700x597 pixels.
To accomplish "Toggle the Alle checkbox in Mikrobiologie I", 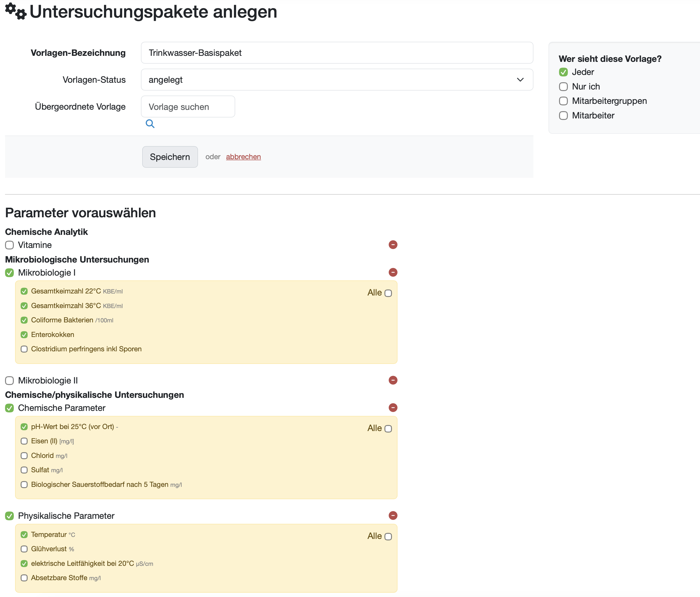I will [388, 293].
